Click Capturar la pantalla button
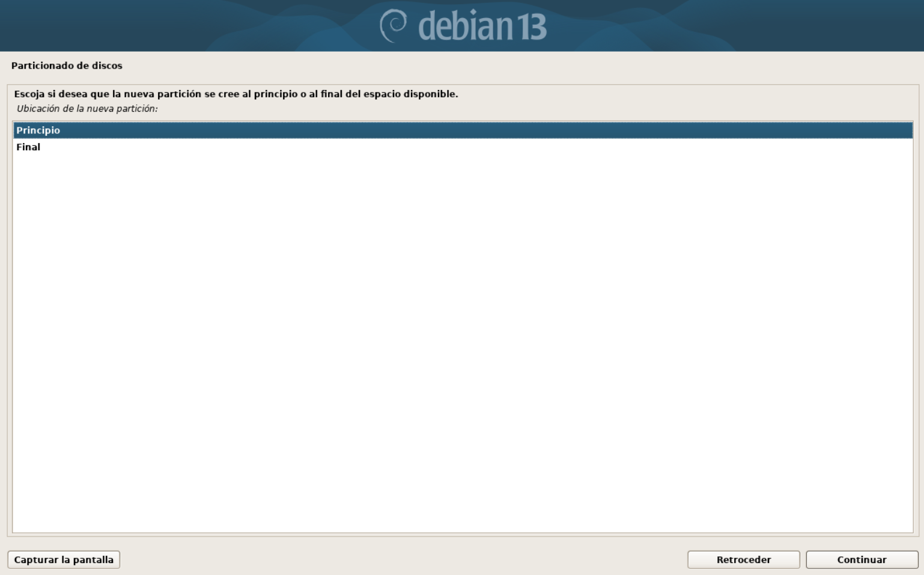 coord(64,559)
